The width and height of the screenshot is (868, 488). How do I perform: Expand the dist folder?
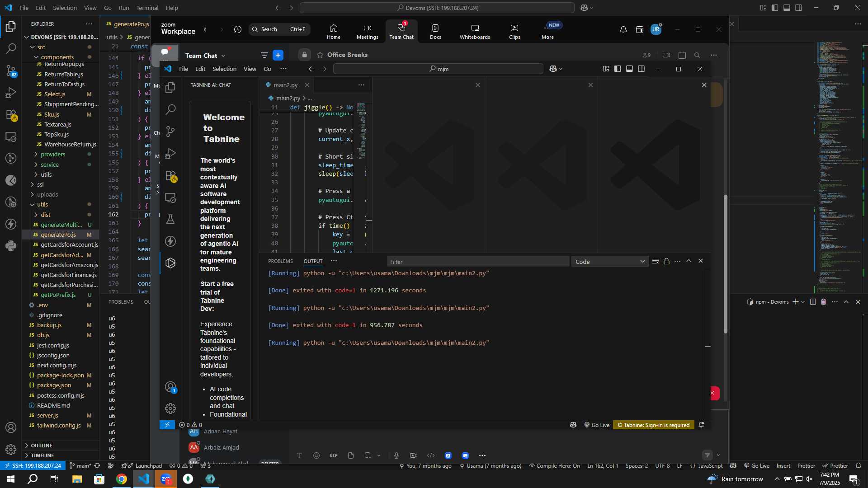tap(46, 215)
